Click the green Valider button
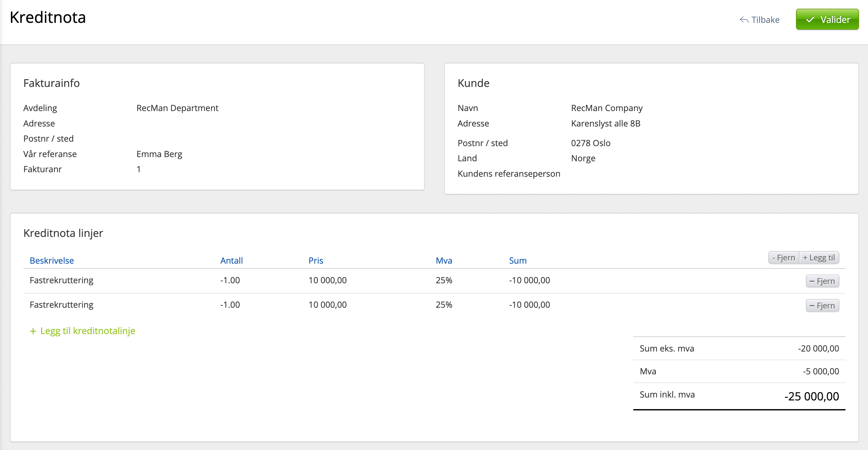The width and height of the screenshot is (868, 450). (x=827, y=20)
